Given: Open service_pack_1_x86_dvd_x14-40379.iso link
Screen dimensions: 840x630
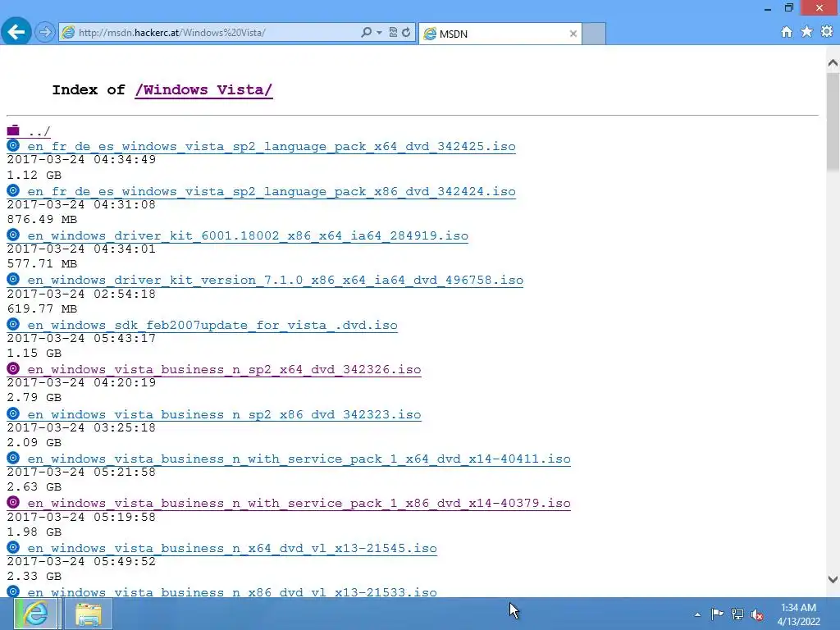Looking at the screenshot, I should coord(299,504).
